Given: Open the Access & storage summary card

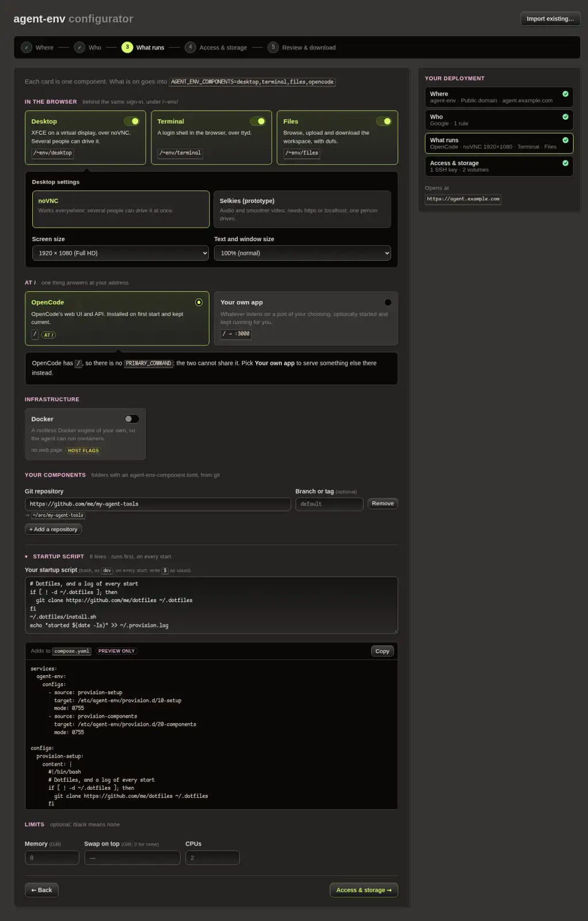Looking at the screenshot, I should pyautogui.click(x=499, y=166).
